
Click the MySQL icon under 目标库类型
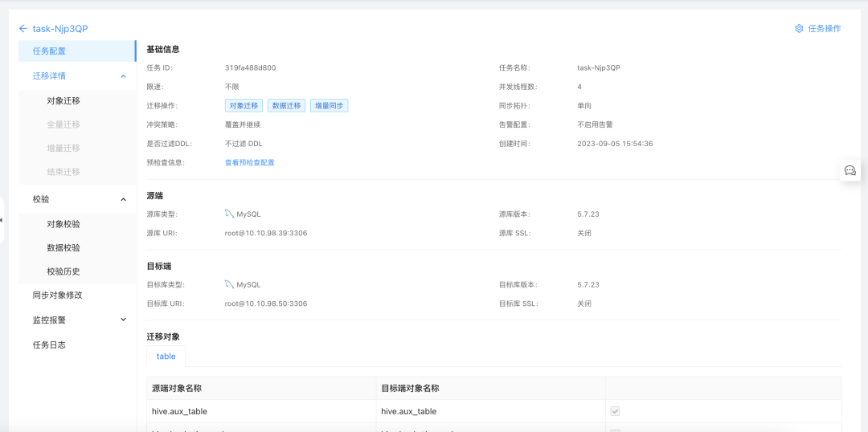point(229,285)
